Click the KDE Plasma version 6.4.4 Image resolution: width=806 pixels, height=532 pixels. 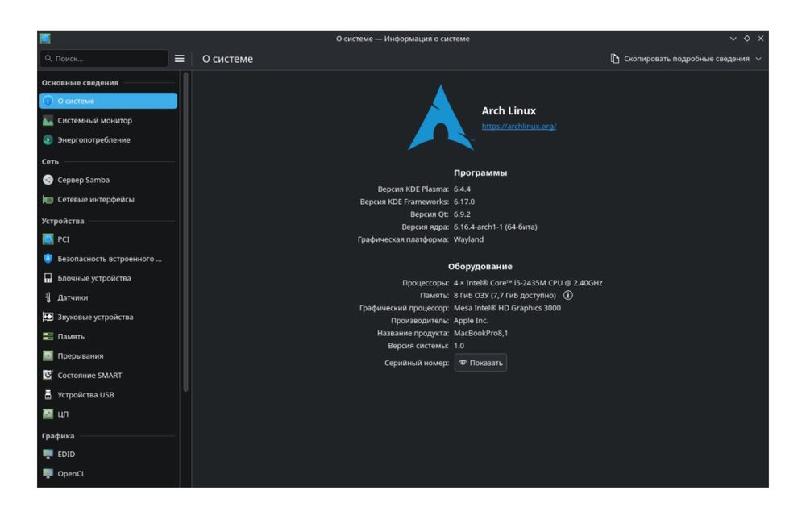coord(462,189)
